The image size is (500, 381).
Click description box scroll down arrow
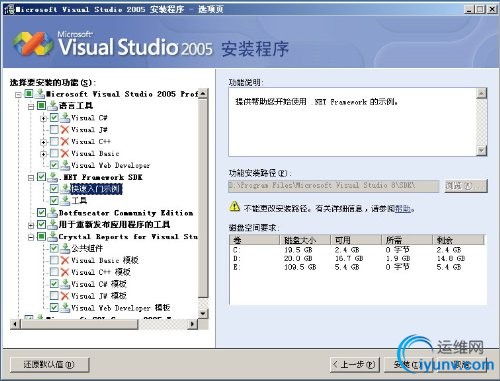click(481, 151)
